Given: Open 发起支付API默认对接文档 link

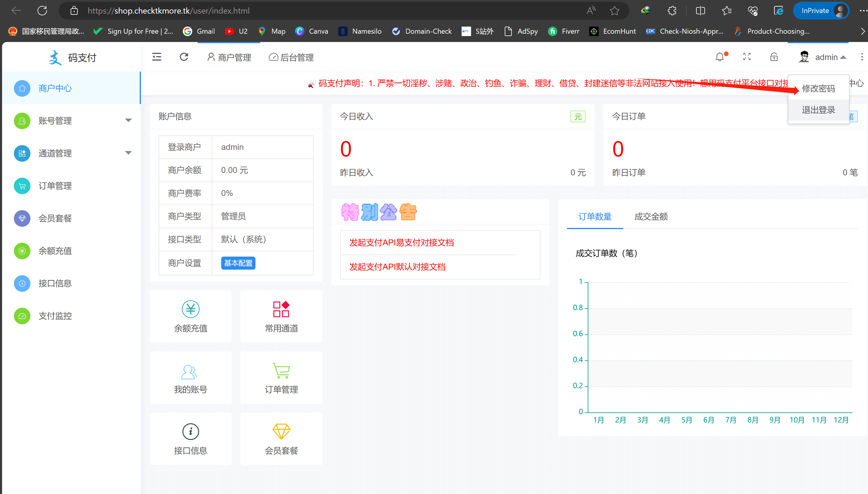Looking at the screenshot, I should pyautogui.click(x=397, y=267).
